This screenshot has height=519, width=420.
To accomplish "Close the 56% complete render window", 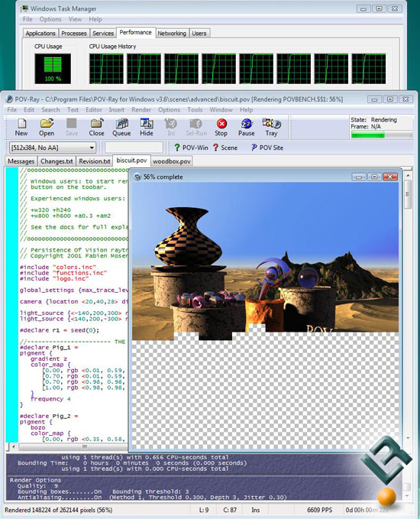I will click(x=390, y=177).
